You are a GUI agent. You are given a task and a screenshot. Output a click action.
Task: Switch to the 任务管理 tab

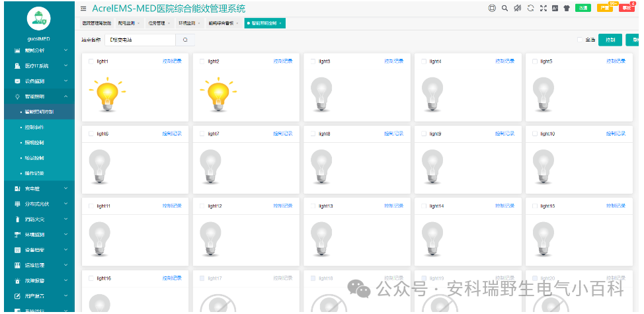[x=159, y=23]
